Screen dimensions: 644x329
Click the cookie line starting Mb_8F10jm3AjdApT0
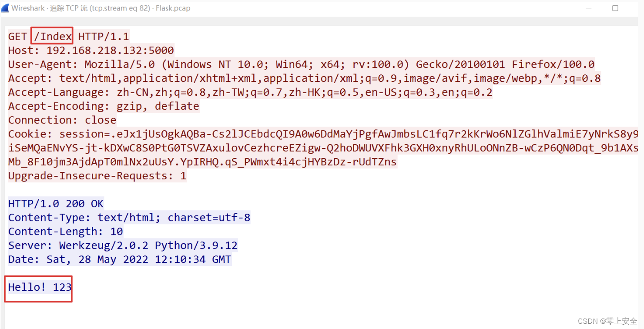click(202, 162)
